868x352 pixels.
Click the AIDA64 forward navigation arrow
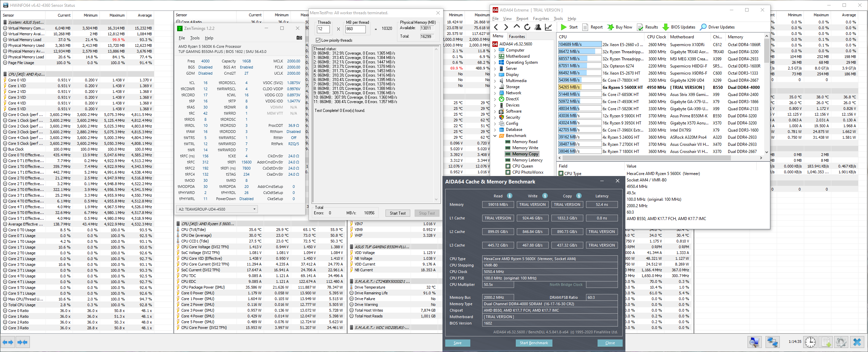(506, 27)
